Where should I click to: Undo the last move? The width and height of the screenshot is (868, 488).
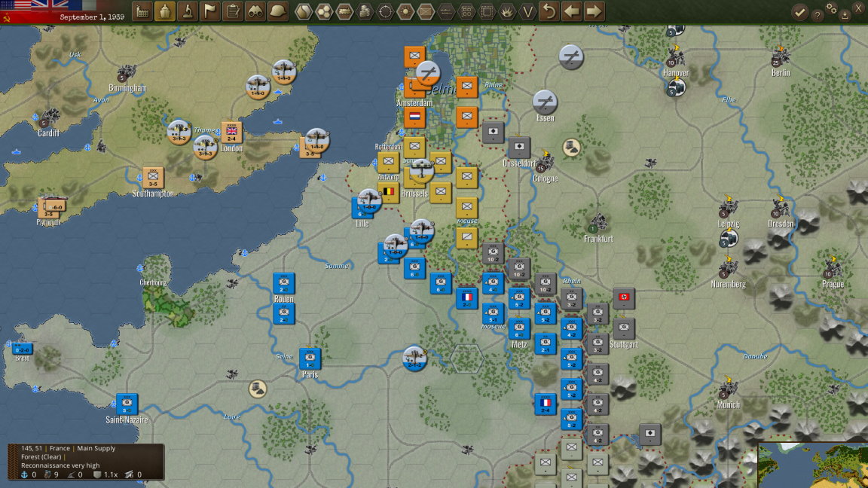[549, 11]
